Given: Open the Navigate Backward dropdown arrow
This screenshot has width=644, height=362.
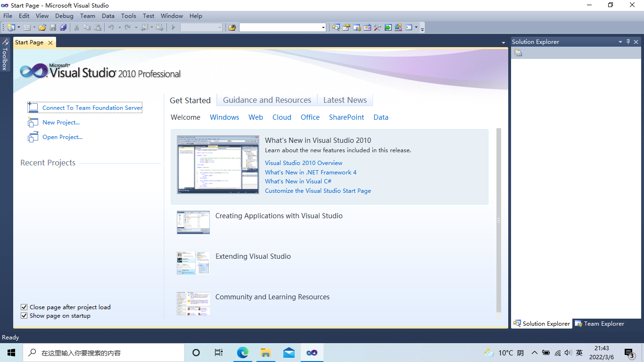Looking at the screenshot, I should 151,27.
